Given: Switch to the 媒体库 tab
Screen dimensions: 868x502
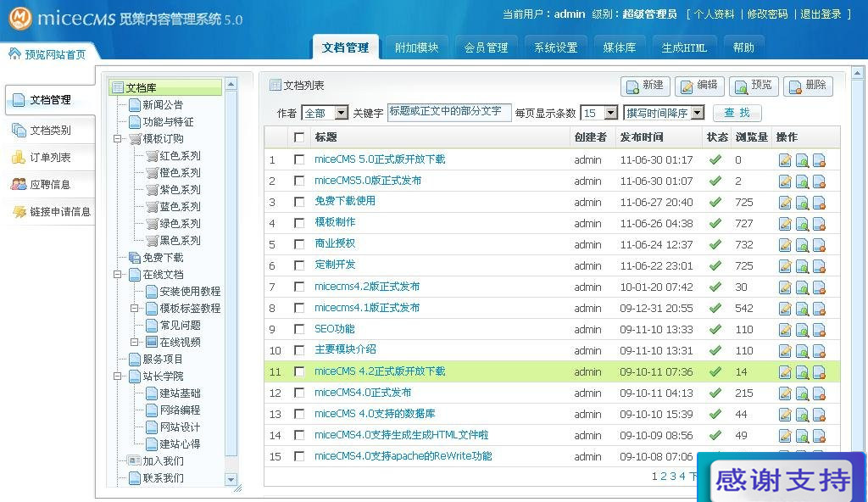Looking at the screenshot, I should tap(620, 47).
